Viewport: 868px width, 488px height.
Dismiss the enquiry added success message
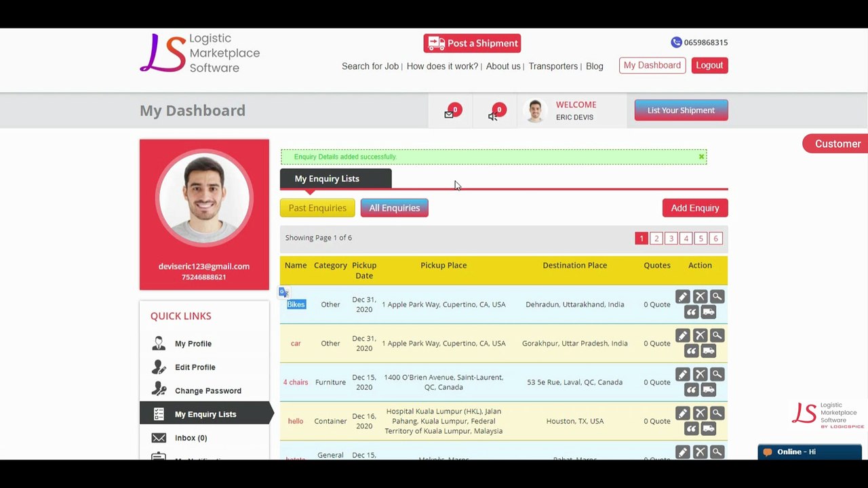tap(701, 157)
